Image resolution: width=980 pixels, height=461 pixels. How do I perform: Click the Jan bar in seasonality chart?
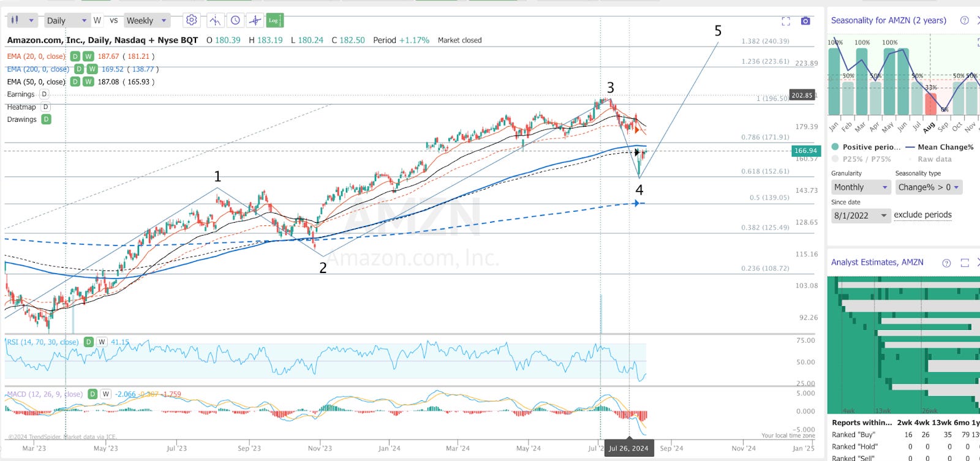pyautogui.click(x=834, y=81)
